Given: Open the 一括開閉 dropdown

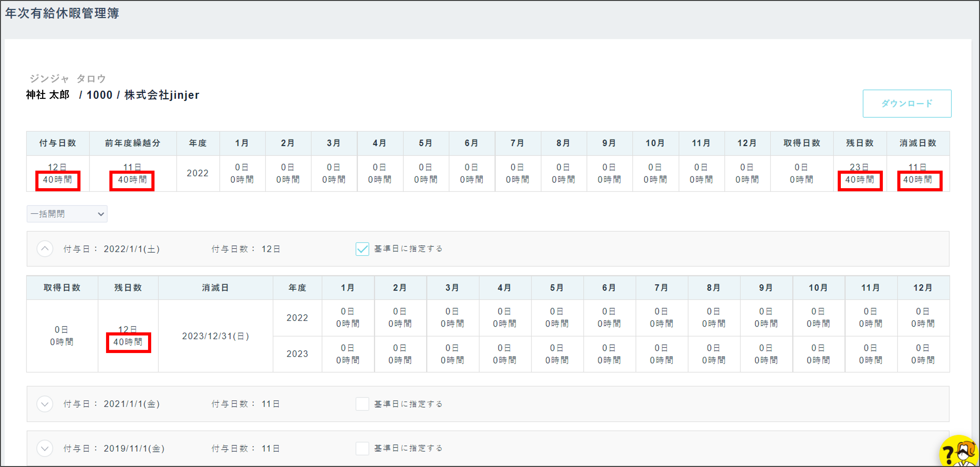Looking at the screenshot, I should tap(67, 214).
